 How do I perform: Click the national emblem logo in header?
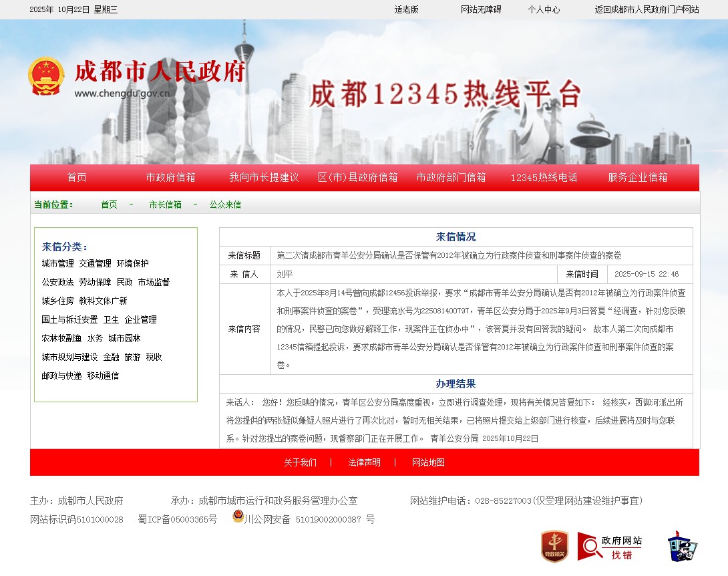tap(46, 76)
